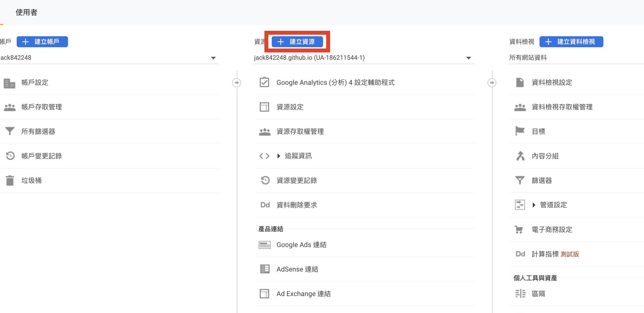
Task: Click the arrow circle between property and view columns
Action: pyautogui.click(x=492, y=83)
